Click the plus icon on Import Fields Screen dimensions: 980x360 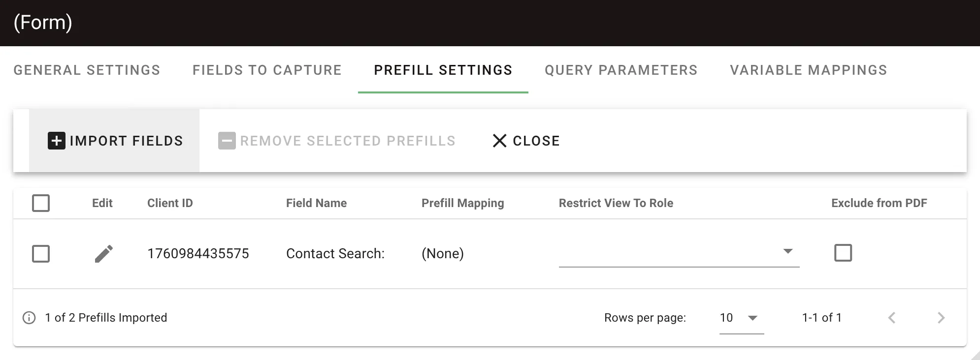point(56,141)
